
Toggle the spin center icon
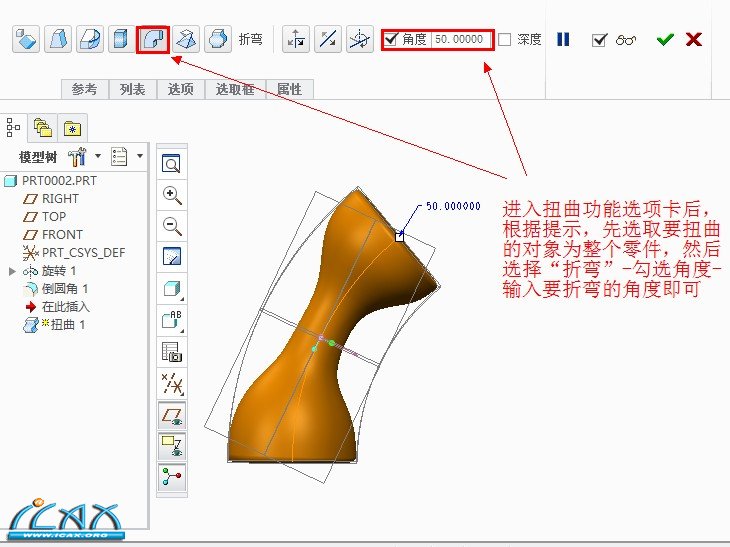172,477
